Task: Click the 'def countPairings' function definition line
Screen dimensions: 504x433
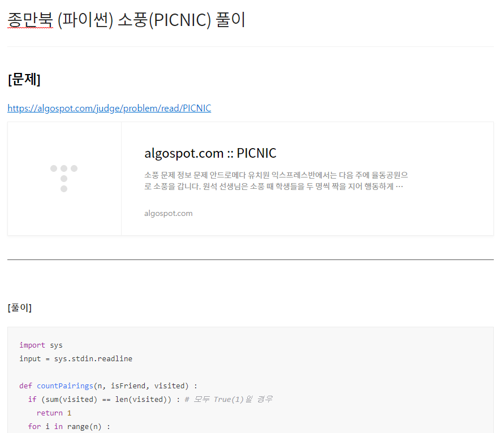Action: [x=108, y=386]
